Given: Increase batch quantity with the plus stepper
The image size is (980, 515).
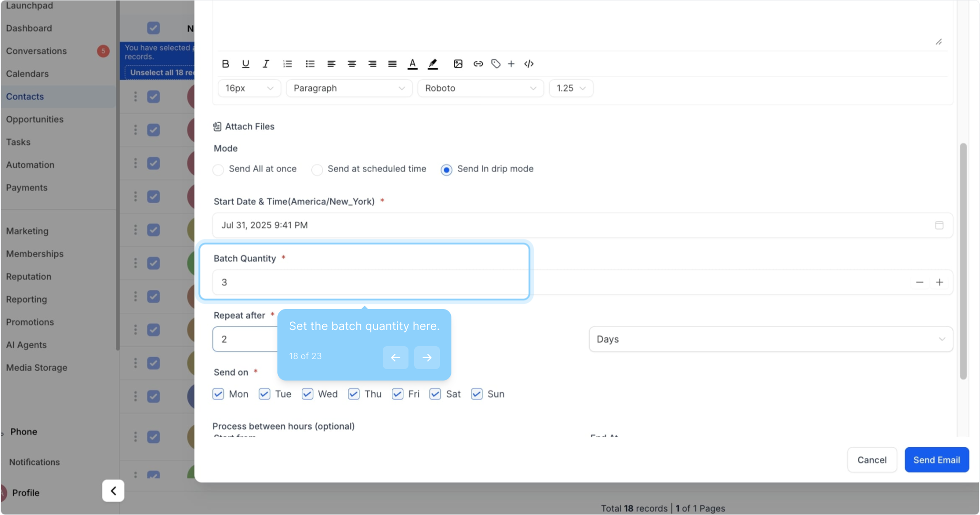Looking at the screenshot, I should (x=939, y=282).
